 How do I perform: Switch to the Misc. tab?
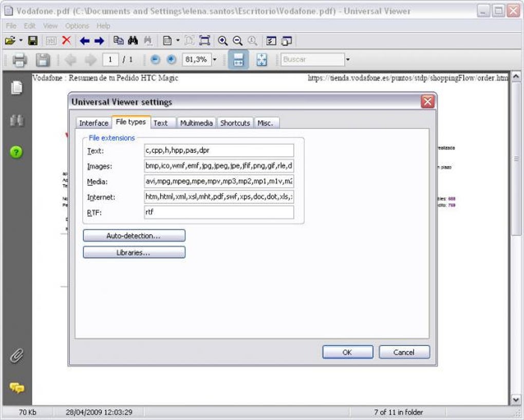click(x=266, y=123)
